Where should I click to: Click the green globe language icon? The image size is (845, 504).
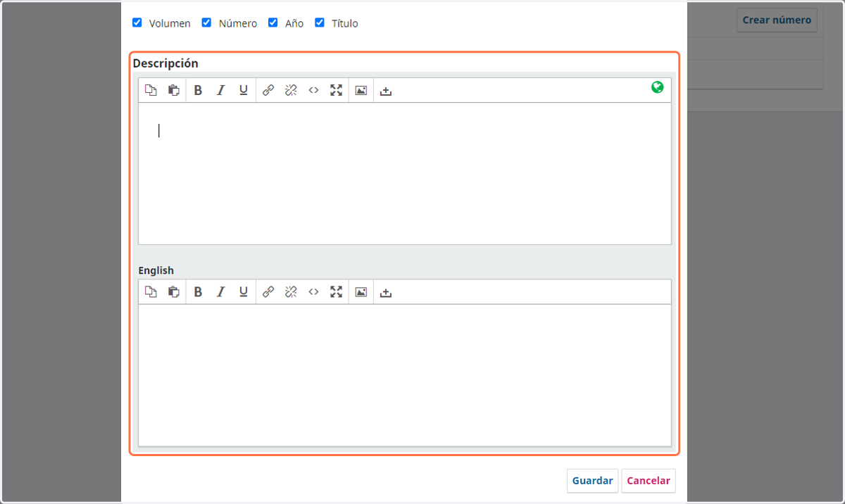[657, 87]
